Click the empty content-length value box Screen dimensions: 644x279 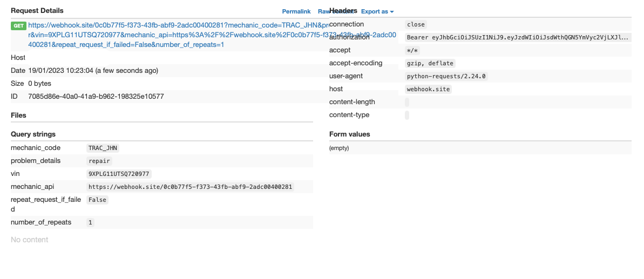[407, 102]
